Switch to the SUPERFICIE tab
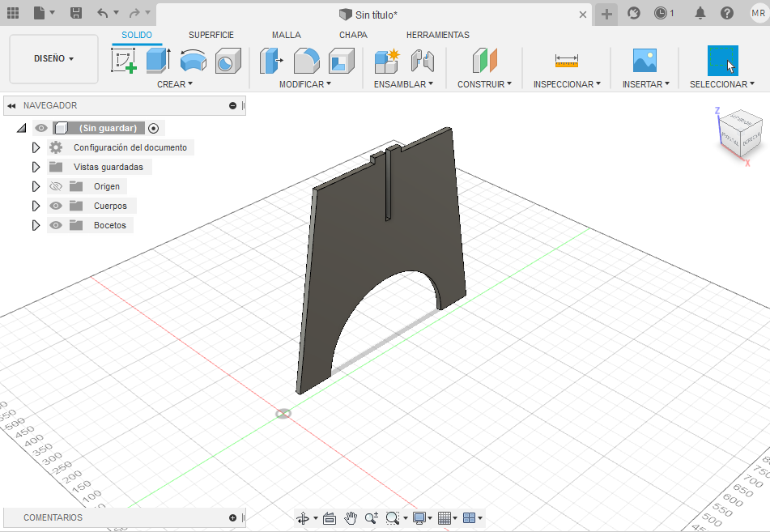The height and width of the screenshot is (532, 770). click(211, 35)
